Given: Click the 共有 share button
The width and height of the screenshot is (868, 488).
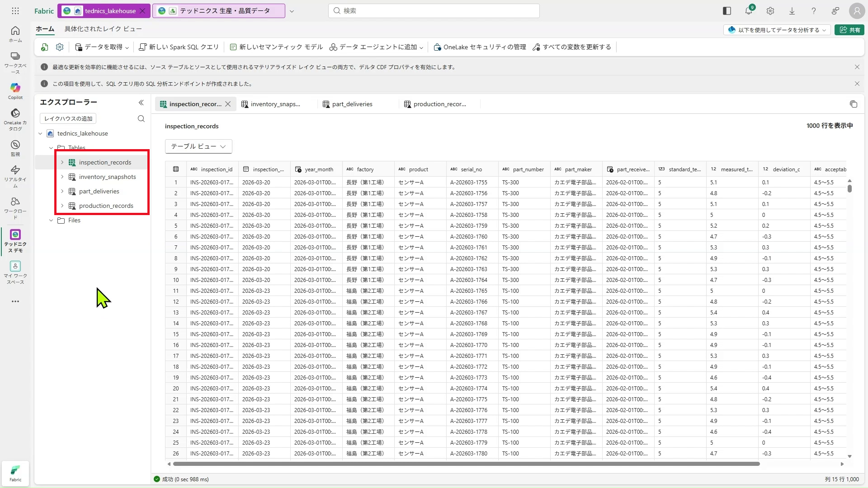Looking at the screenshot, I should [x=849, y=30].
